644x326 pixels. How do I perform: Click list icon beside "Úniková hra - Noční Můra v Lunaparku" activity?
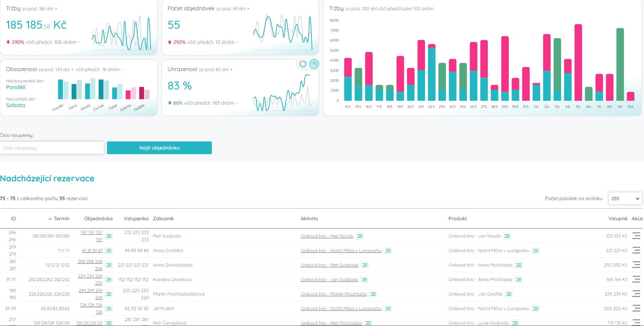(388, 250)
